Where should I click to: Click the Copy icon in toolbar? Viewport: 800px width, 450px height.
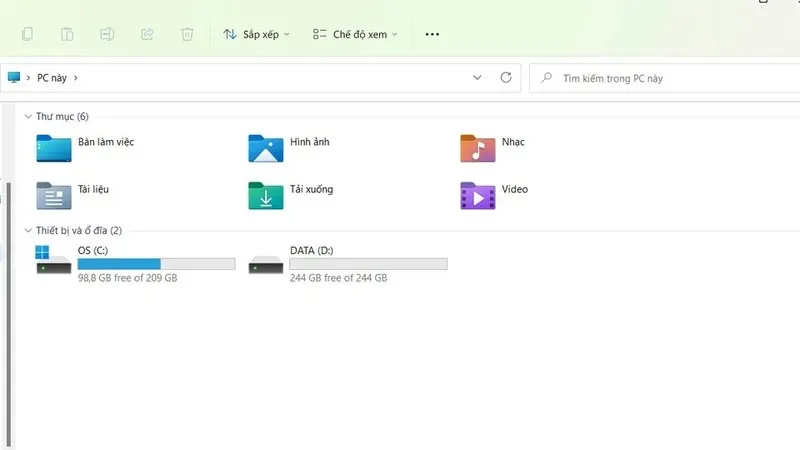[x=28, y=34]
